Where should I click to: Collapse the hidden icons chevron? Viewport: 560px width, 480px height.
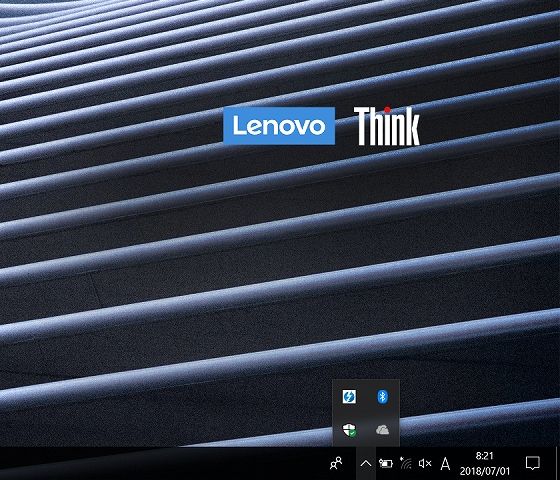(366, 464)
